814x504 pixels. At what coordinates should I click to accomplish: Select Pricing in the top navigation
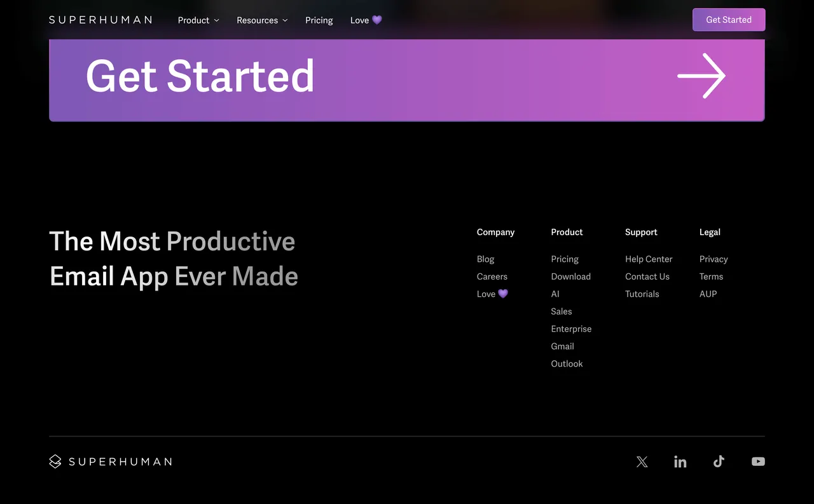[319, 20]
